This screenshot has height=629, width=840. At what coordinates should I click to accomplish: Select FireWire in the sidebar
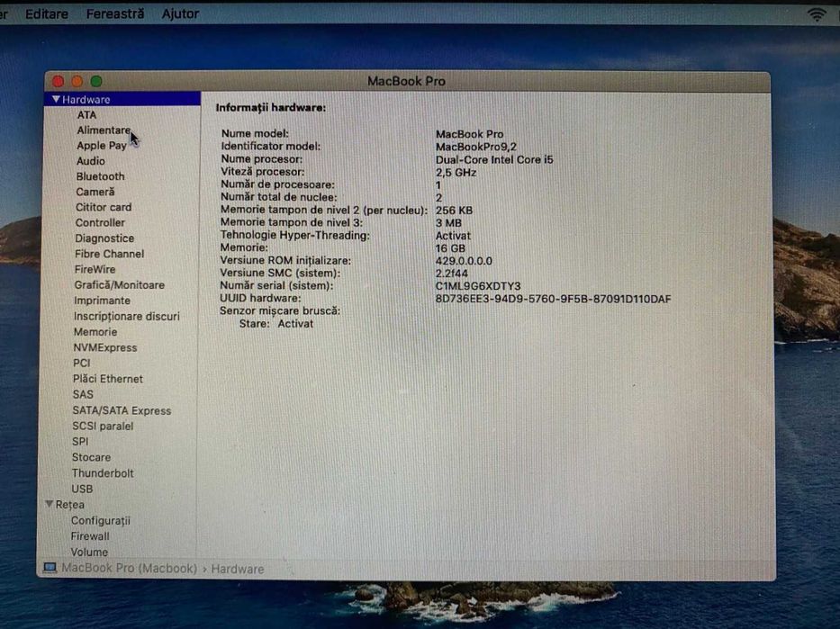[95, 269]
